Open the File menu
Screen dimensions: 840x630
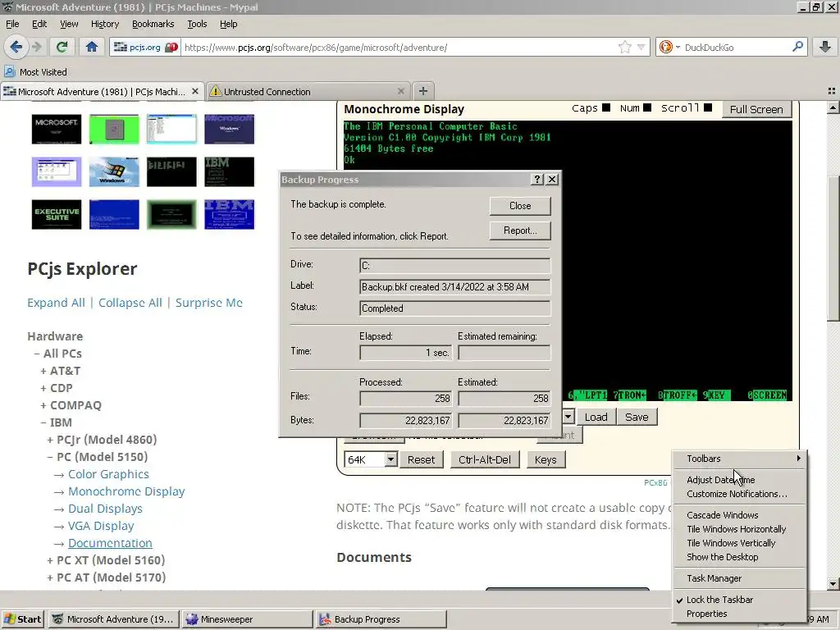pos(12,24)
